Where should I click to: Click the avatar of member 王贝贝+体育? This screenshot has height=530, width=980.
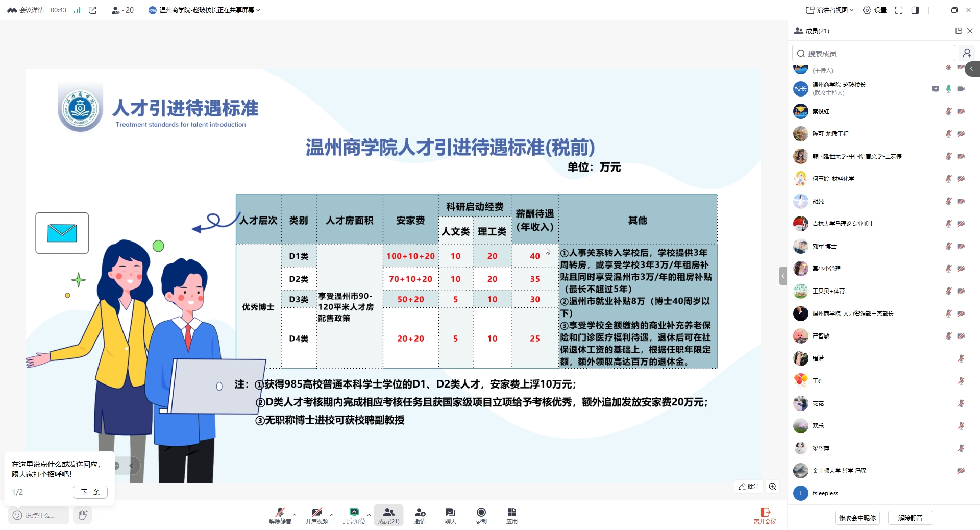click(800, 291)
